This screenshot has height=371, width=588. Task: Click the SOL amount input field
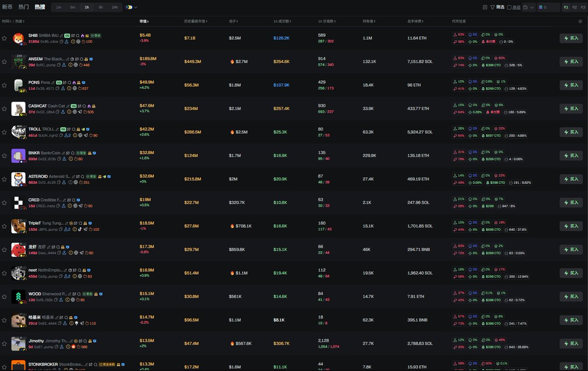click(x=549, y=7)
